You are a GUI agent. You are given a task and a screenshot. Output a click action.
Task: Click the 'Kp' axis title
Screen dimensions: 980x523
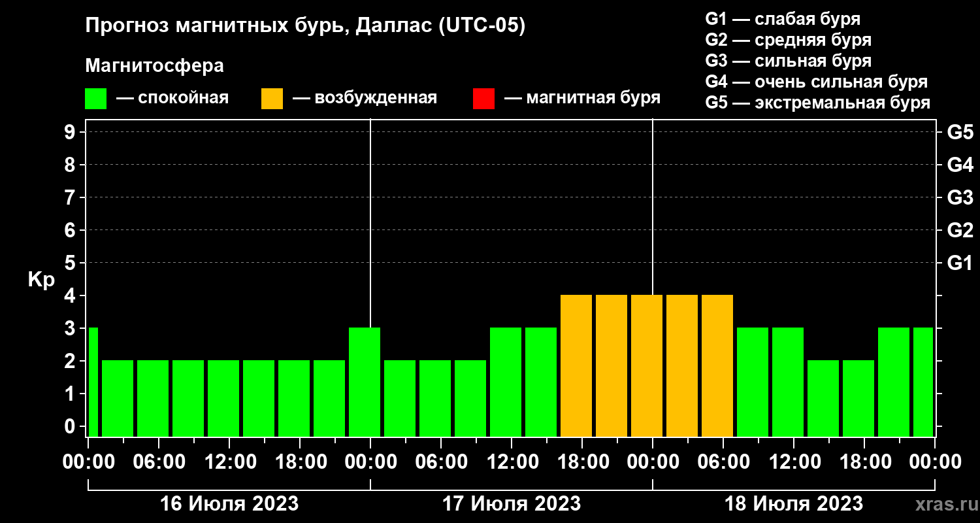point(41,280)
